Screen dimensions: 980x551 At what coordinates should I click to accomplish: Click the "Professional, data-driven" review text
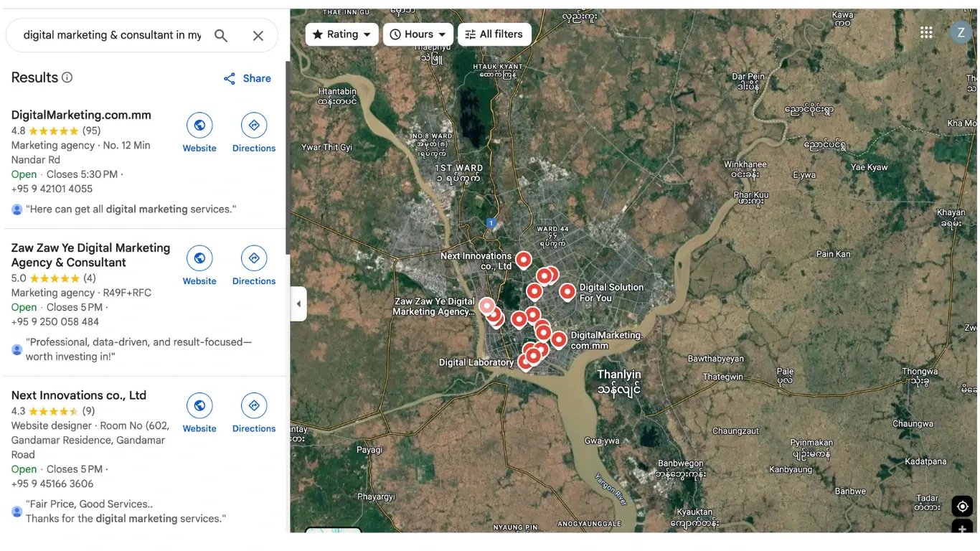pos(139,349)
